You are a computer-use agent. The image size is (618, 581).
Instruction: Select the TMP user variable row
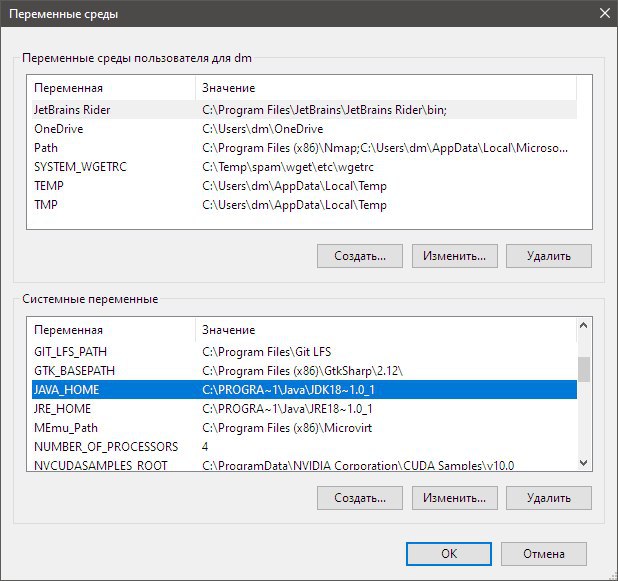304,205
